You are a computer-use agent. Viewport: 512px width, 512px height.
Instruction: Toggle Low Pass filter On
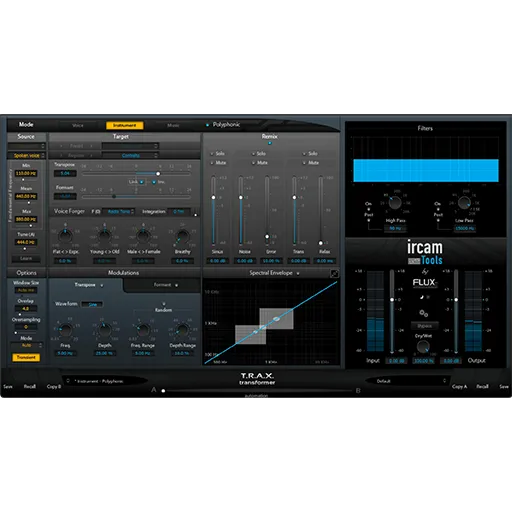tap(438, 209)
